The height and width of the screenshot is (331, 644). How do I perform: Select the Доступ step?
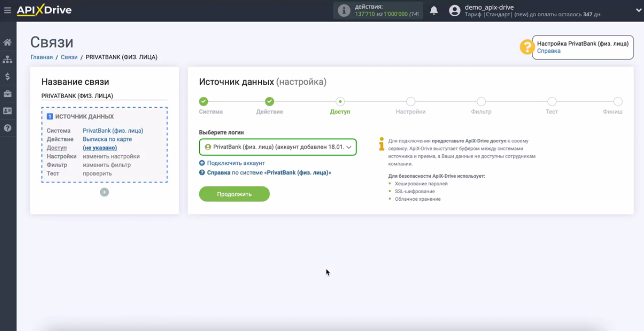tap(340, 102)
